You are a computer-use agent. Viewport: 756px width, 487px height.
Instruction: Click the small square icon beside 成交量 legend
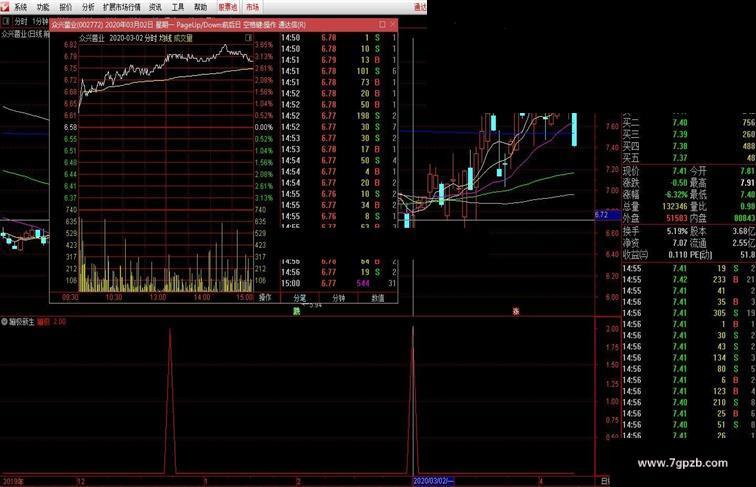tap(249, 38)
